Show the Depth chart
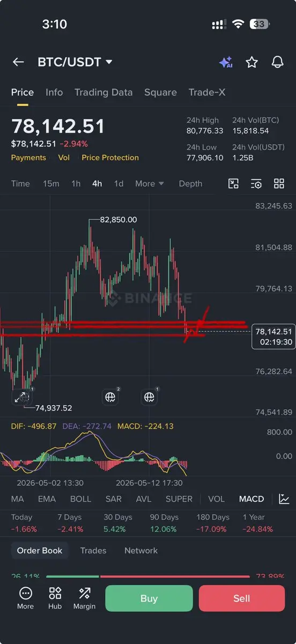The width and height of the screenshot is (296, 644). coord(190,184)
